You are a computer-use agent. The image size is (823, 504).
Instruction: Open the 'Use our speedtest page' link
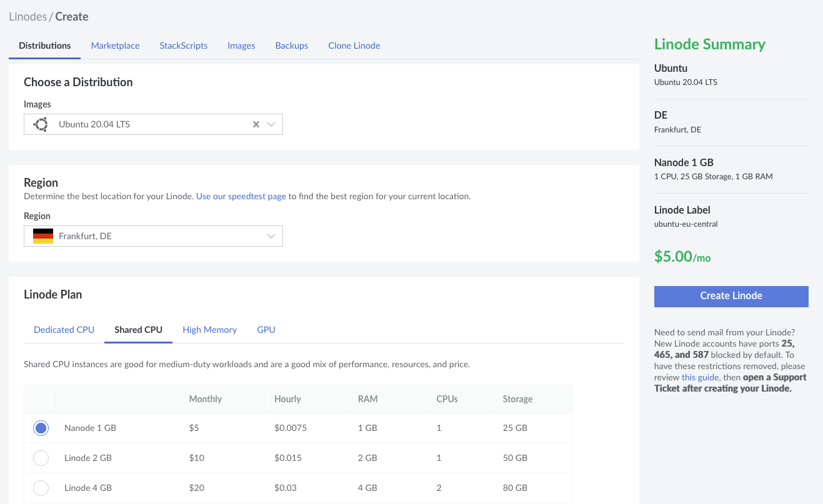[x=241, y=196]
